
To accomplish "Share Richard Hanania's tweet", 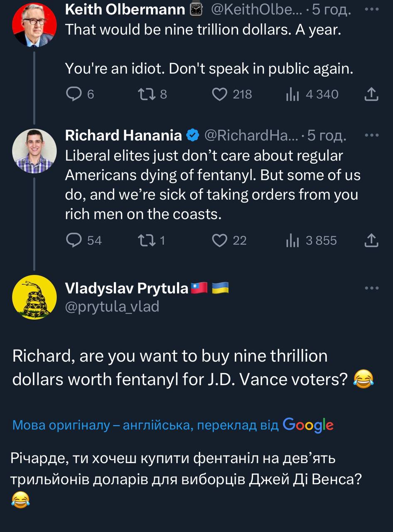I will pyautogui.click(x=371, y=241).
